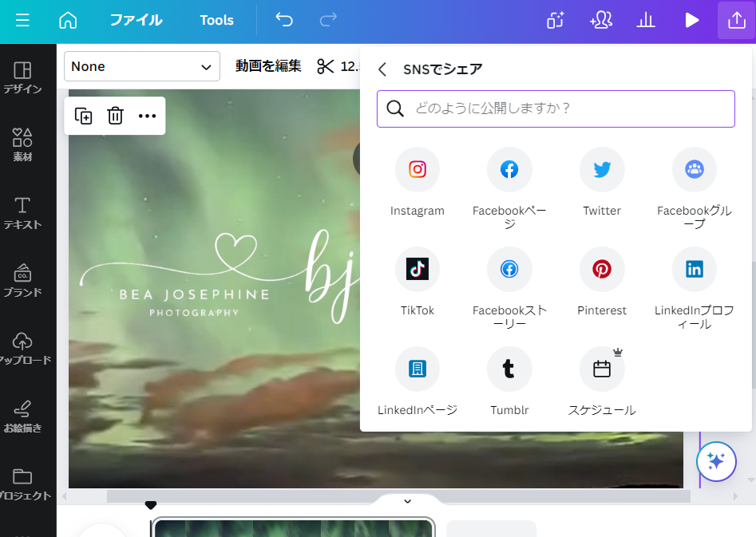Open the お絵描き draw sidebar tab
Viewport: 756px width, 537px height.
point(22,417)
